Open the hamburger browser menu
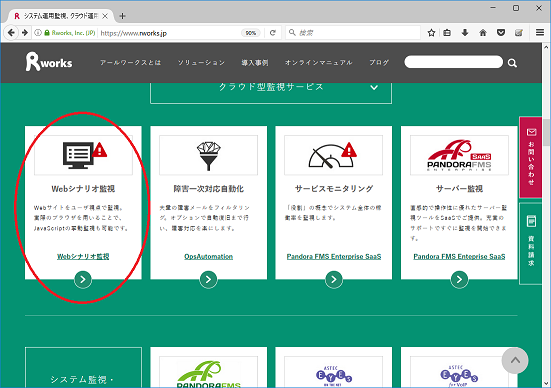The image size is (551, 388). point(540,33)
